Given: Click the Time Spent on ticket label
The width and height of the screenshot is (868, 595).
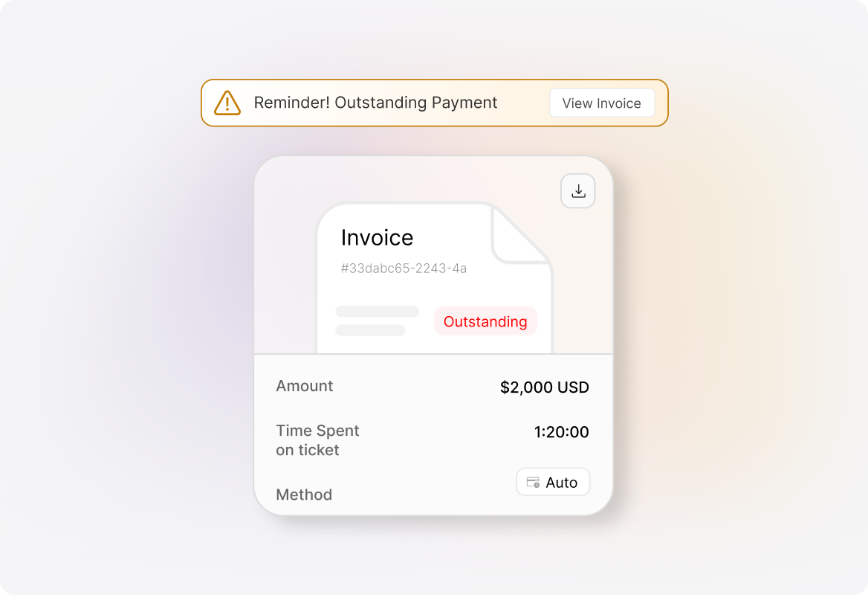Looking at the screenshot, I should tap(317, 440).
